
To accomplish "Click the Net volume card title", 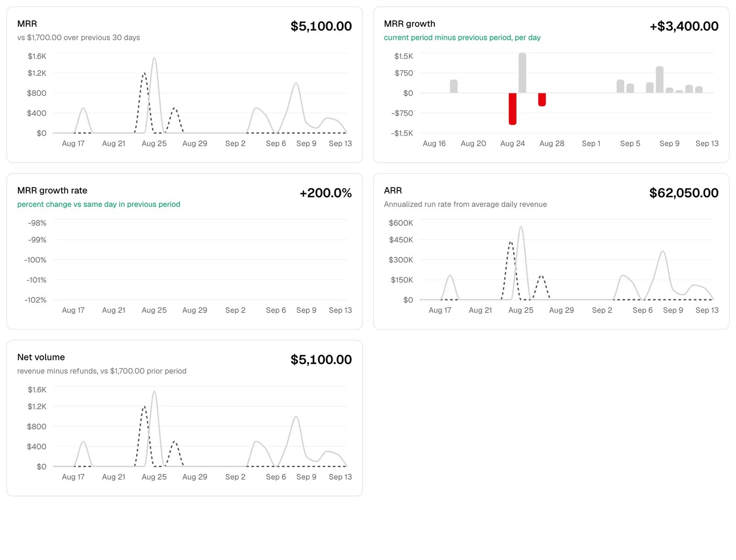I will click(x=41, y=357).
